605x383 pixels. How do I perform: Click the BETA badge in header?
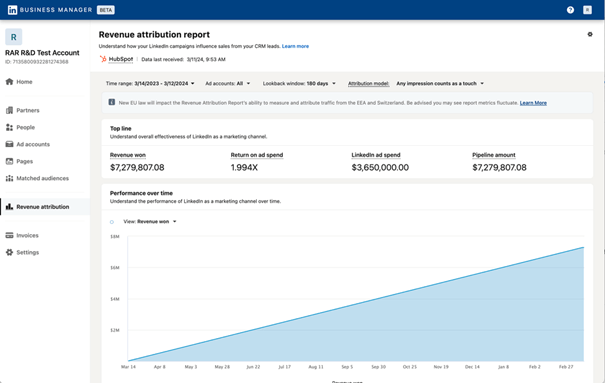tap(105, 10)
